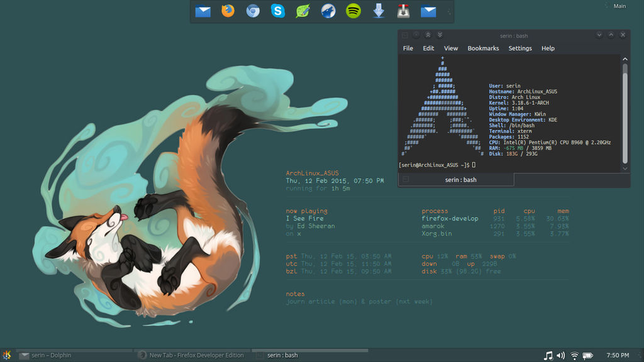Viewport: 644px width, 362px height.
Task: Click 'I See Fire' now playing title
Action: pyautogui.click(x=305, y=218)
